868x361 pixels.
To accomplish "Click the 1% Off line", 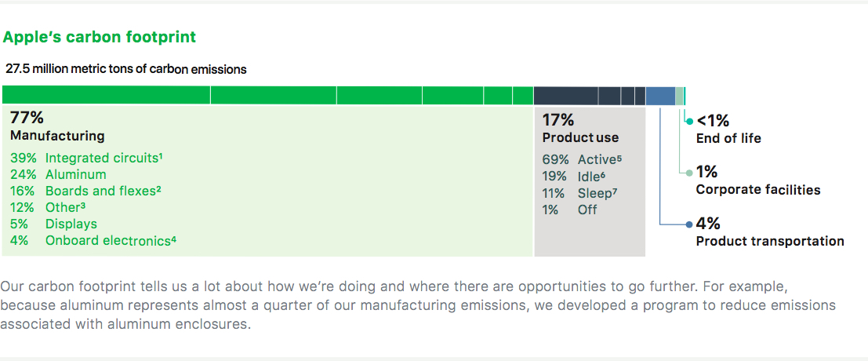I will click(569, 210).
